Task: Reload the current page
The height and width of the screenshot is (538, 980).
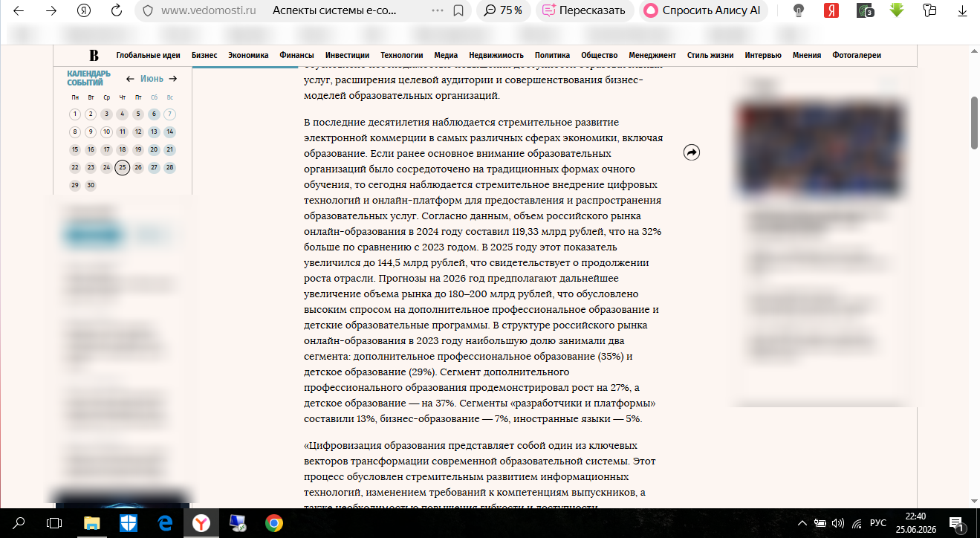Action: [x=117, y=10]
